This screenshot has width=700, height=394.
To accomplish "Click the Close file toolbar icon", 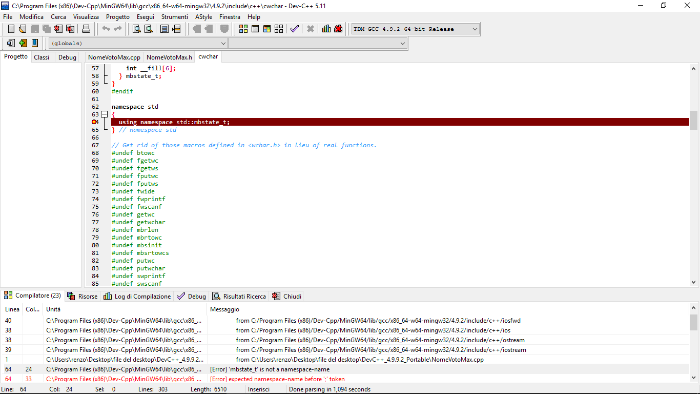I will (58, 29).
